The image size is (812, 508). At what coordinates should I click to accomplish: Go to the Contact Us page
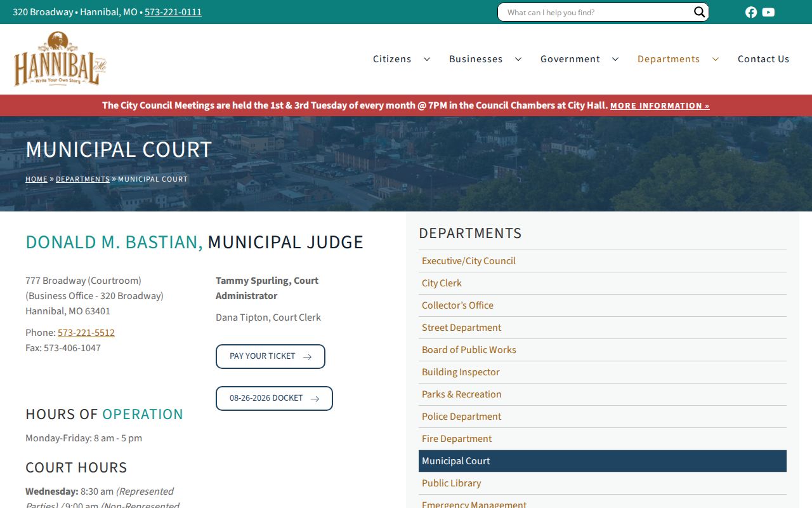coord(764,59)
